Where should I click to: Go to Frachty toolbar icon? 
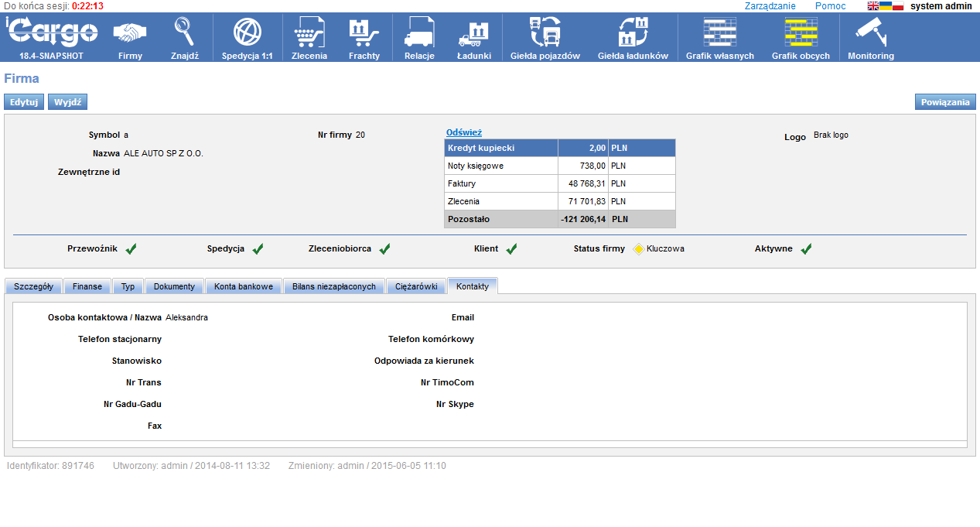coord(364,33)
